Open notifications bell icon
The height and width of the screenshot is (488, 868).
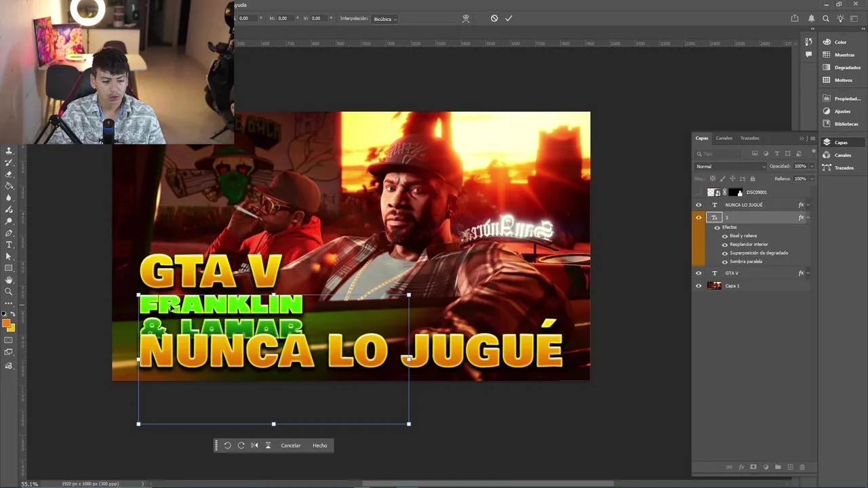[812, 18]
